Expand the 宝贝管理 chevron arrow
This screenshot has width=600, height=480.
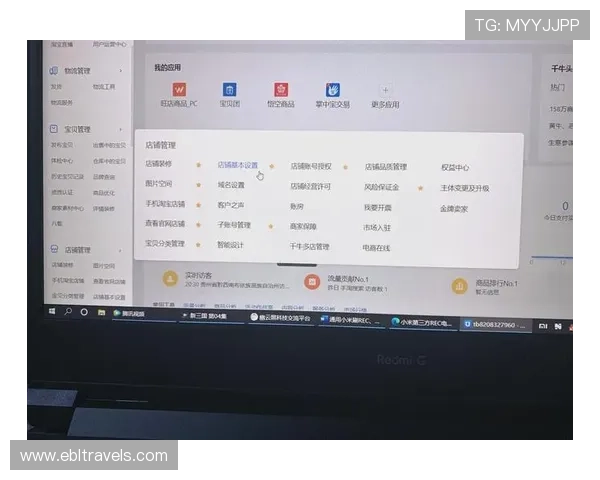121,130
